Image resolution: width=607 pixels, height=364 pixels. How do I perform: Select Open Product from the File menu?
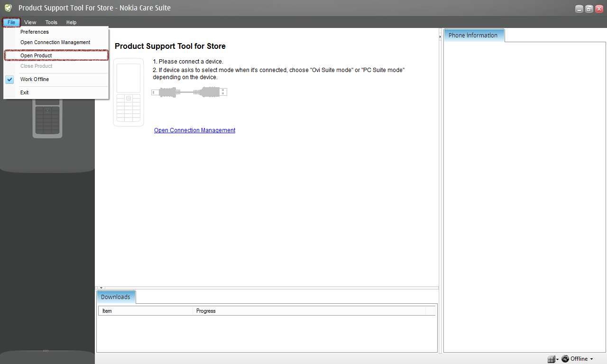point(36,55)
